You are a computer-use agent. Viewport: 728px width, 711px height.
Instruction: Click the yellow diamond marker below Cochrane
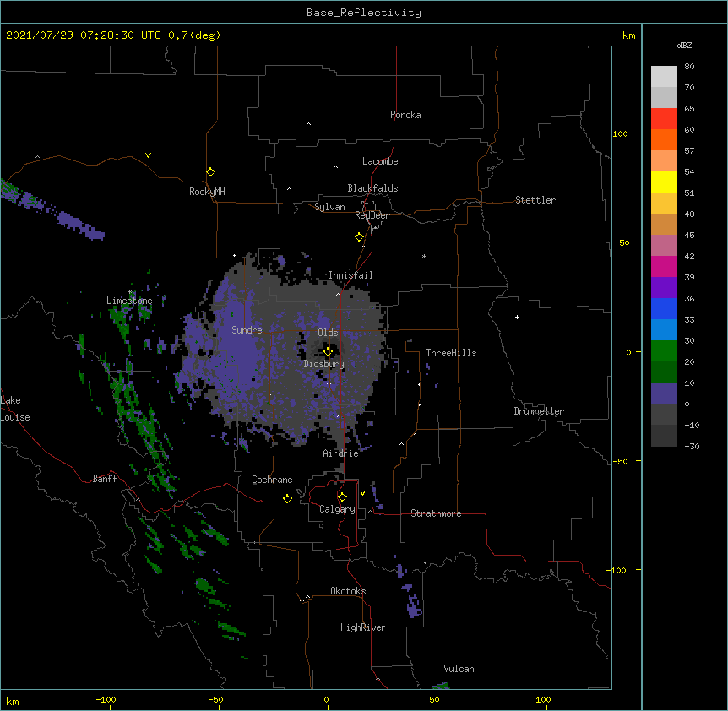(x=287, y=498)
